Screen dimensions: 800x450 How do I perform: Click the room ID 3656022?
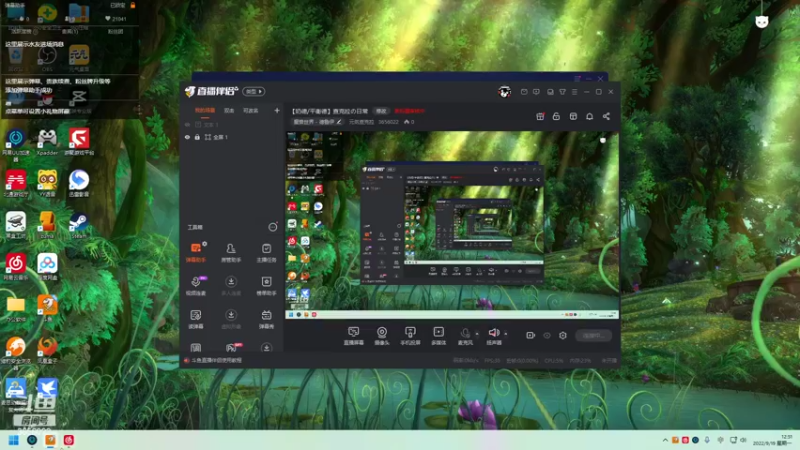click(388, 122)
